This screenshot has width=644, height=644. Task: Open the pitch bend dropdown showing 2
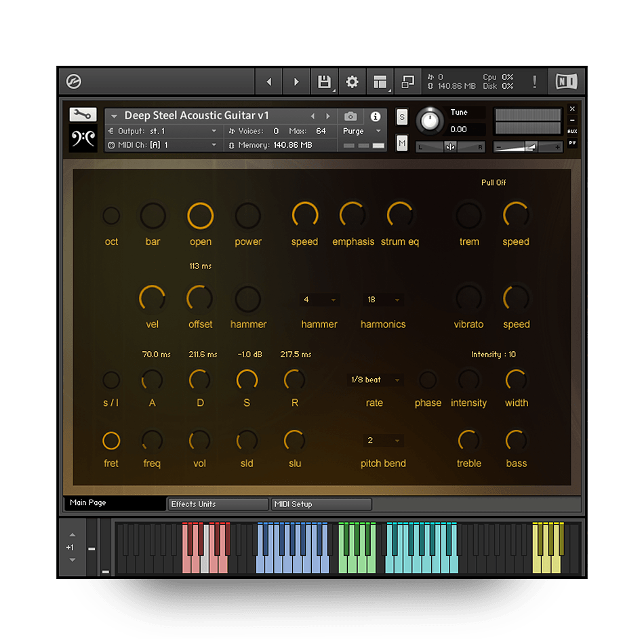tap(383, 441)
